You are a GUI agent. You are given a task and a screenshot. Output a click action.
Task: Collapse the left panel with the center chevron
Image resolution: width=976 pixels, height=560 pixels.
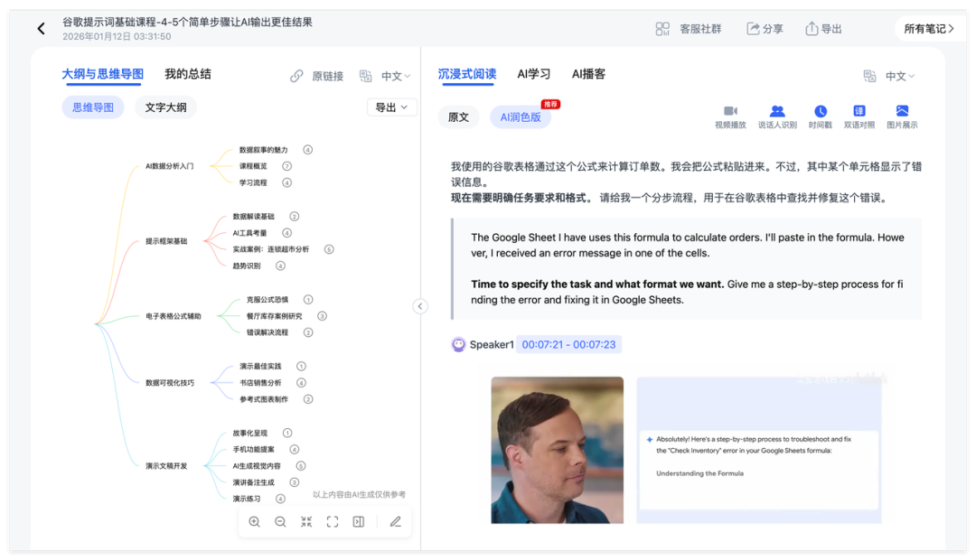click(x=420, y=306)
